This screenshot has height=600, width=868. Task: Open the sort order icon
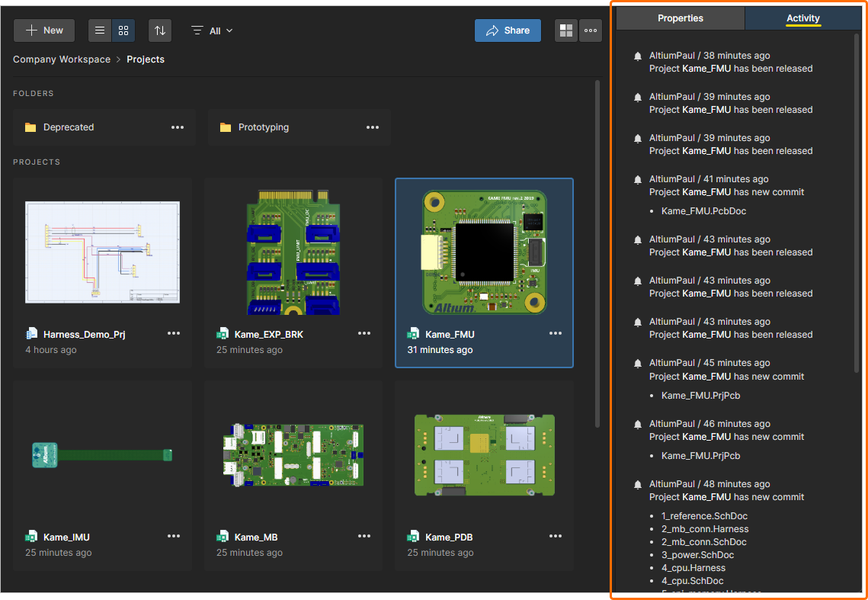[160, 30]
